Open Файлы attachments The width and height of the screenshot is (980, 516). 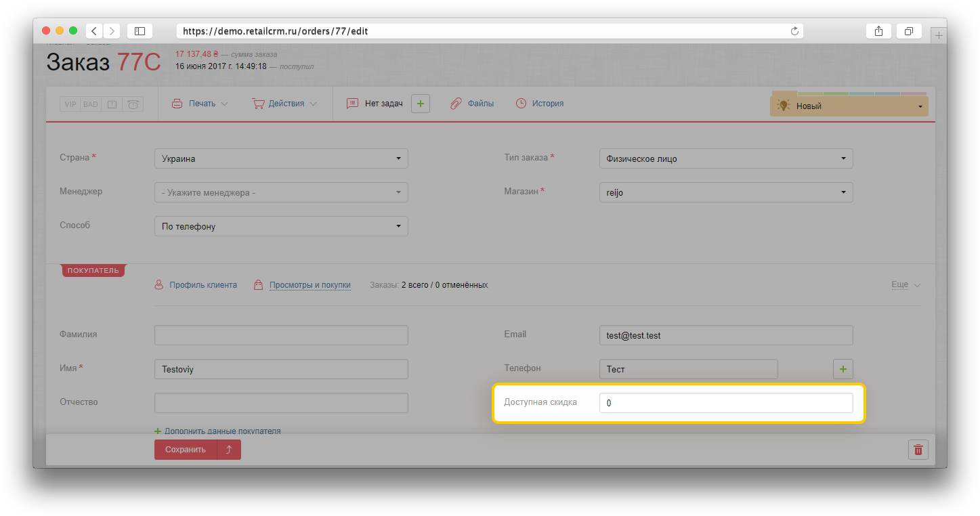[x=481, y=104]
